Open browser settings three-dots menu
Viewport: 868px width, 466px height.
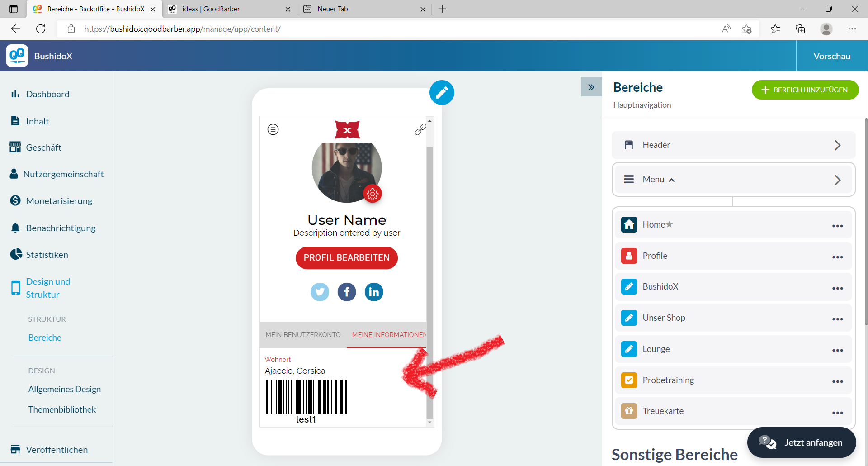[852, 29]
